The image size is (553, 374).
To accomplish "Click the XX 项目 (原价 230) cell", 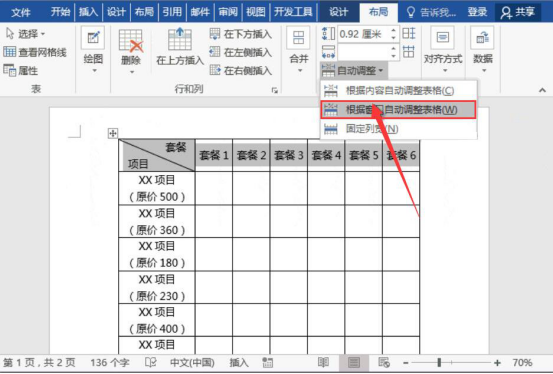I will tap(157, 288).
